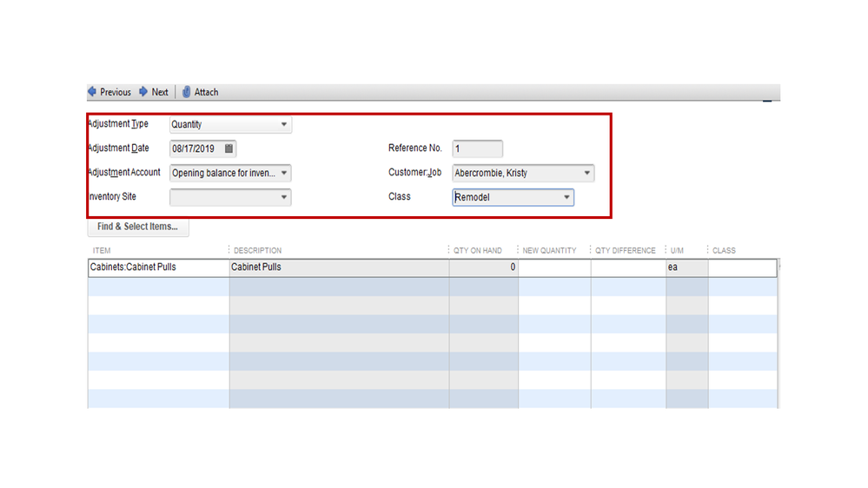This screenshot has height=488, width=868.
Task: Open the Adjustment Date calendar icon
Action: [229, 148]
